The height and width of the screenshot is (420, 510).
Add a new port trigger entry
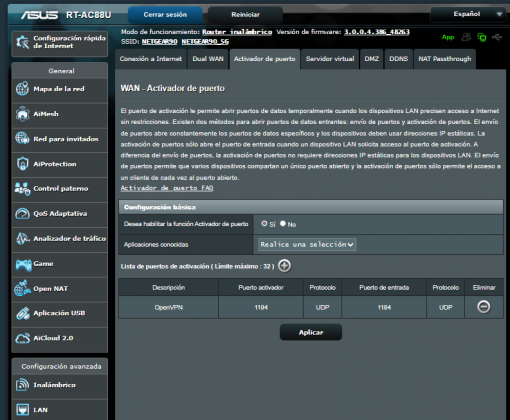click(284, 266)
